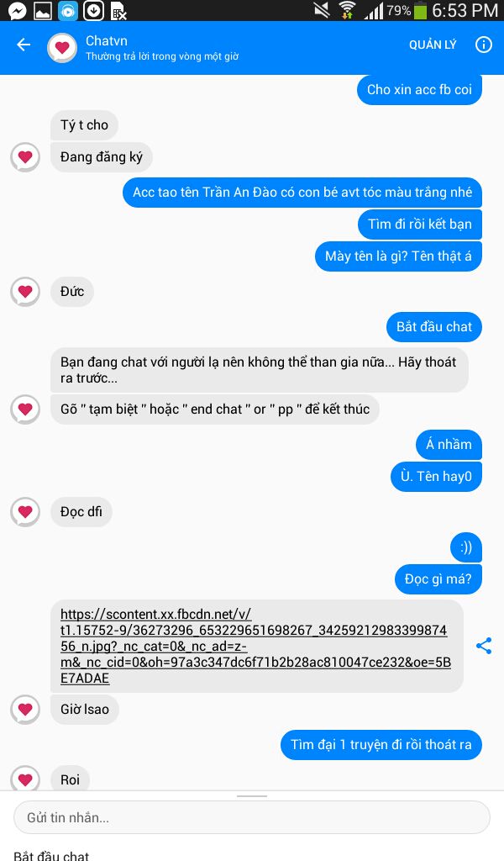Open the download notification icon

pyautogui.click(x=93, y=10)
